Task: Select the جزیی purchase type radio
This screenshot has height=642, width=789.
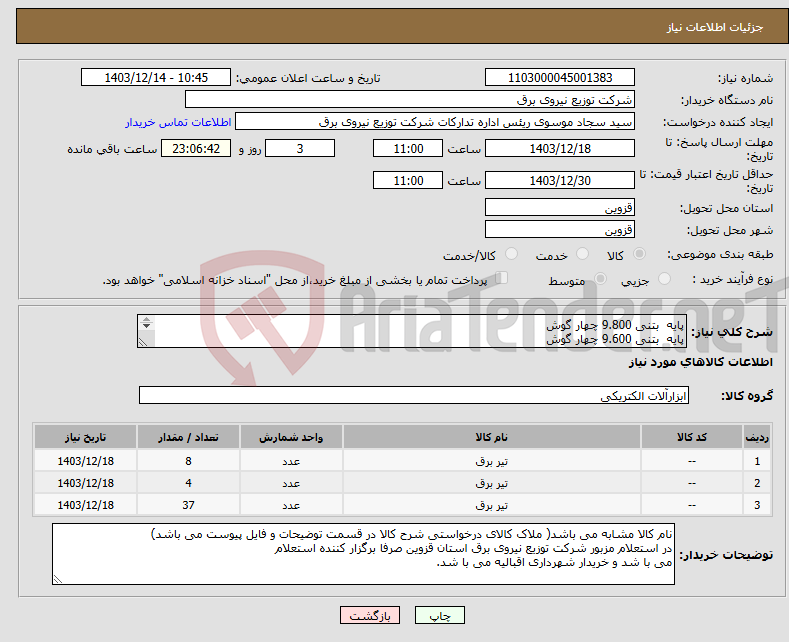Action: click(x=664, y=279)
